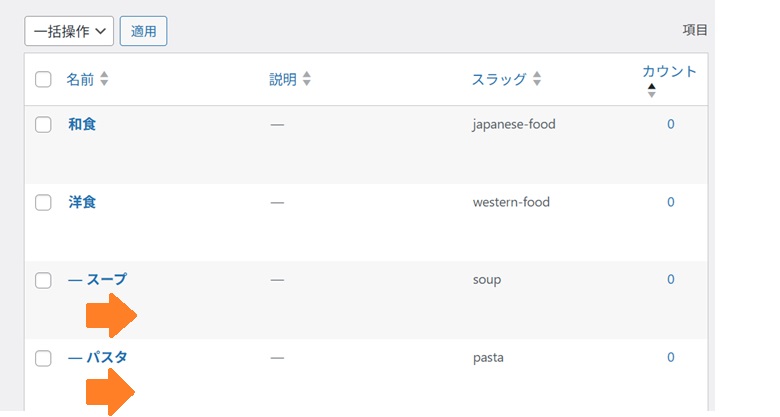Open the スープ subcategory link
Image resolution: width=780 pixels, height=417 pixels.
pos(104,280)
